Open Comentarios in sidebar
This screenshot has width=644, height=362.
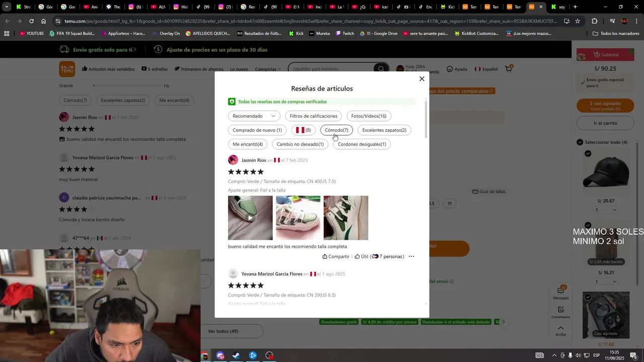pos(561,312)
